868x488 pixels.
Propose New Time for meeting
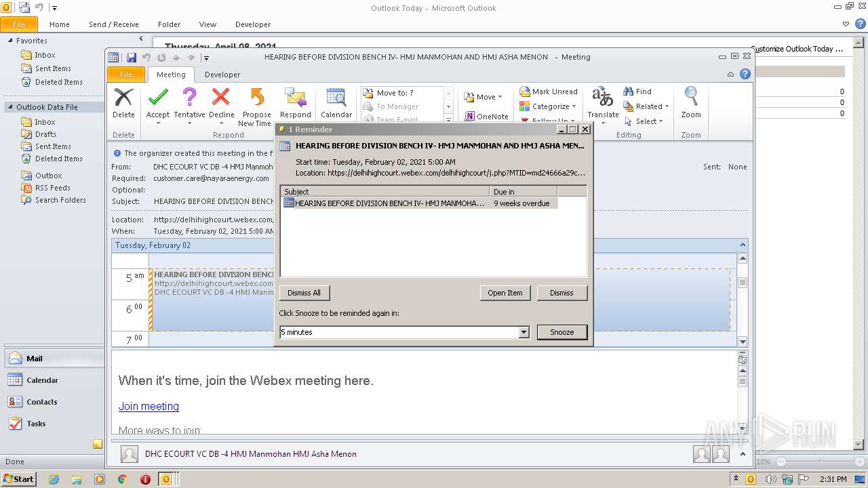point(256,106)
